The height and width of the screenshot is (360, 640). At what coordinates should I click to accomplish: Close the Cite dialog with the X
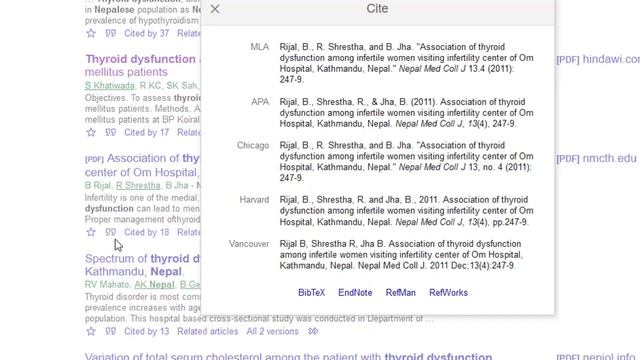pos(215,9)
